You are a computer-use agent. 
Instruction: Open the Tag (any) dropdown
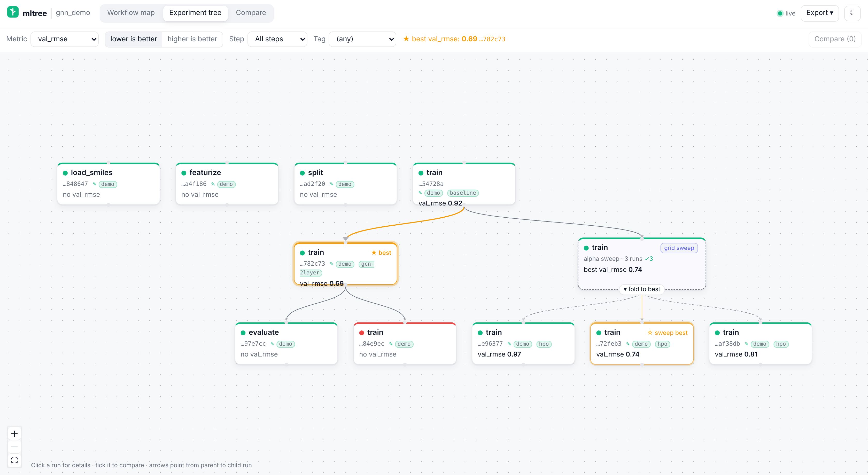(x=362, y=39)
